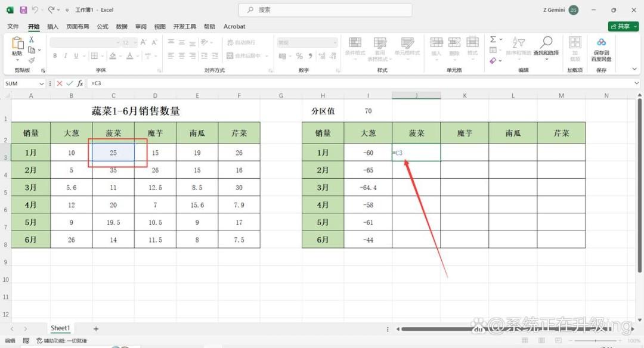The image size is (644, 348).
Task: Select the Sheet1 tab
Action: click(x=60, y=328)
